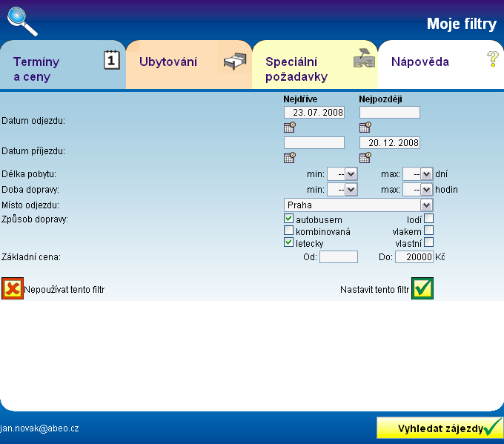Open calendar picker for earliest arrival date
504x444 pixels.
click(x=290, y=156)
